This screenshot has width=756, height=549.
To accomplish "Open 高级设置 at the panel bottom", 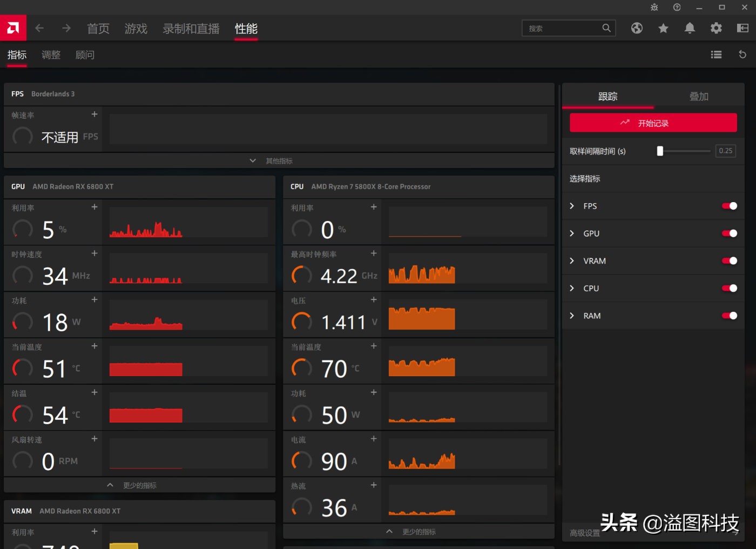I will click(x=585, y=533).
